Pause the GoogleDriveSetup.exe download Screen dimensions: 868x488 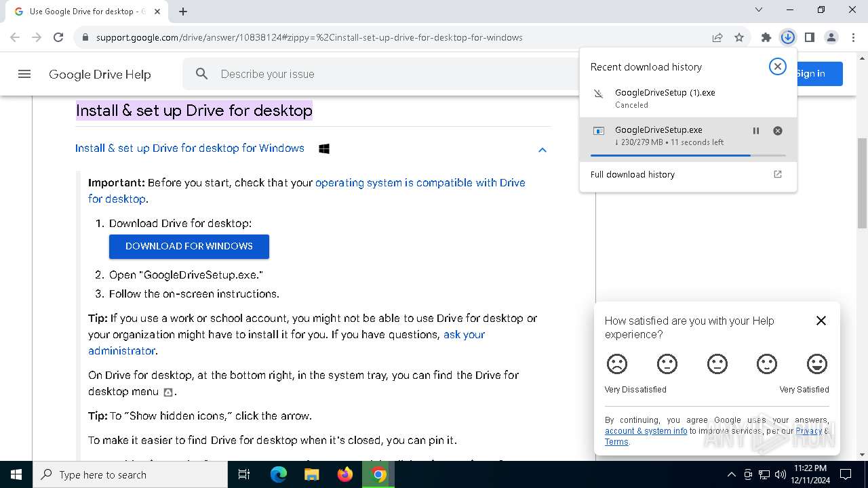click(x=755, y=131)
